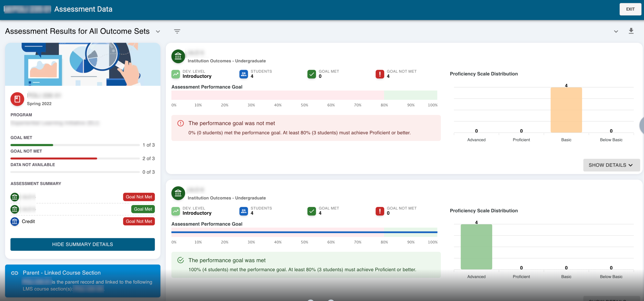Click the red Goal Not Met alert icon in first card
This screenshot has width=644, height=301.
(380, 74)
